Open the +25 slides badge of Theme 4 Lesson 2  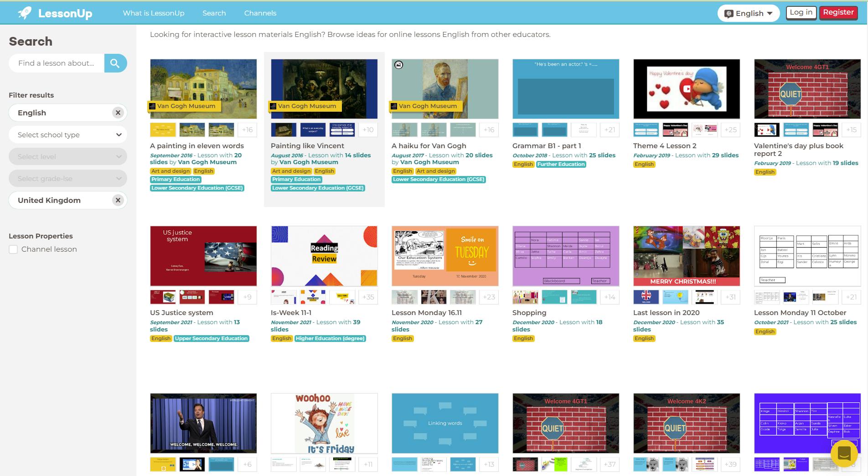click(x=730, y=130)
